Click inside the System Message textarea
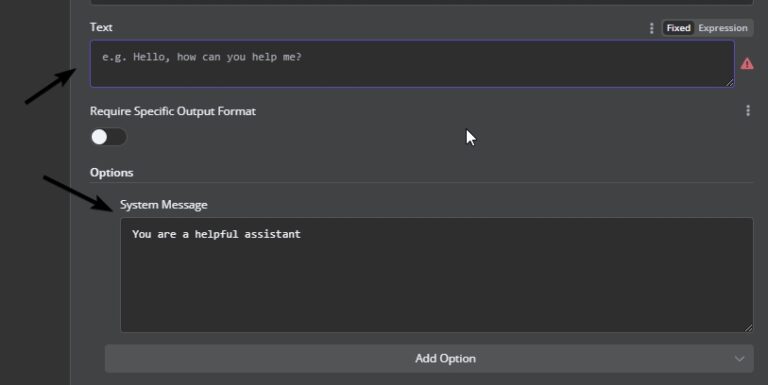768x385 pixels. point(436,275)
